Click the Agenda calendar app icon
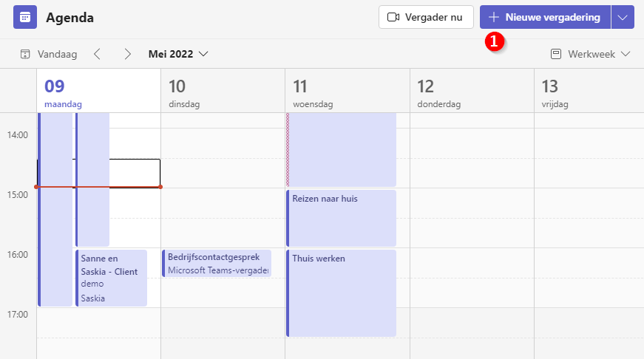This screenshot has height=359, width=644. tap(25, 18)
